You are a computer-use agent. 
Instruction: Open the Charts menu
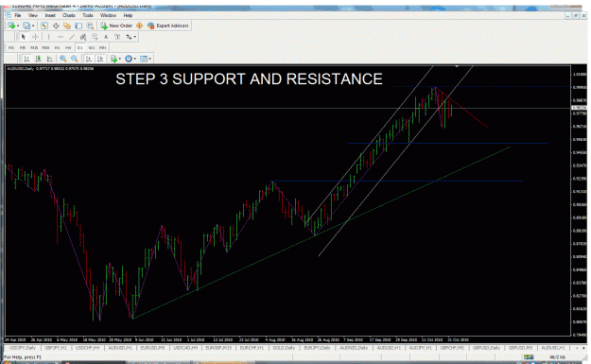pyautogui.click(x=69, y=15)
